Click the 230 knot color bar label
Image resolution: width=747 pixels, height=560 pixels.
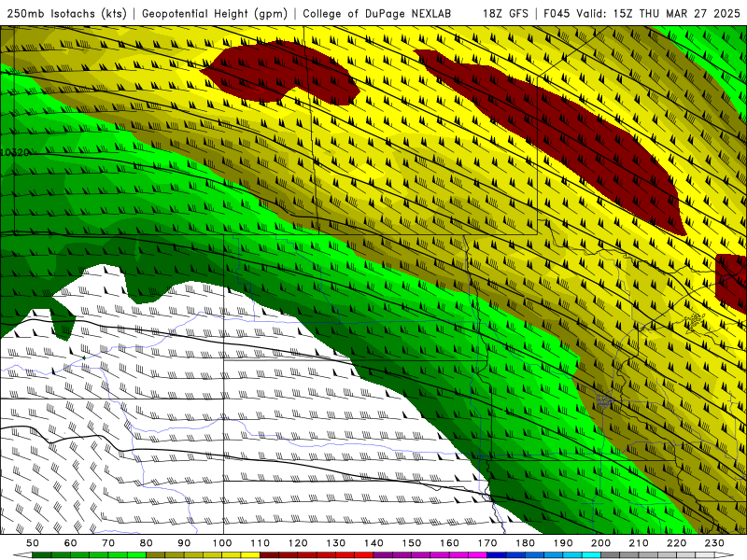click(714, 543)
